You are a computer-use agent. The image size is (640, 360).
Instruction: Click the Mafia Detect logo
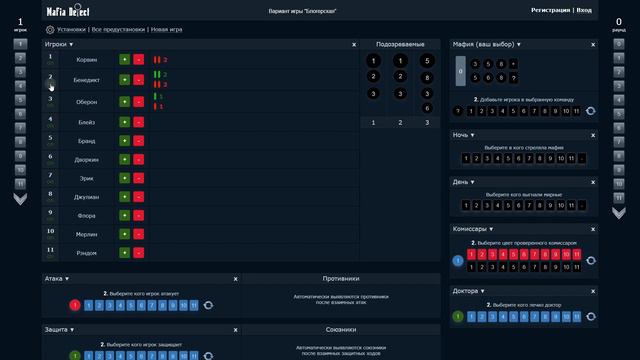coord(68,11)
